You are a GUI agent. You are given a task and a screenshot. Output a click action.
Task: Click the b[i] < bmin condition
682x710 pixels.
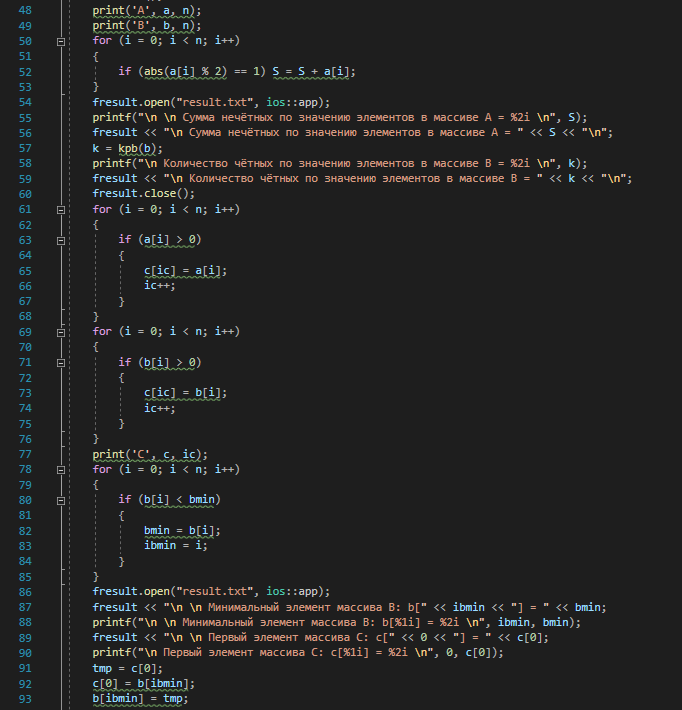tap(179, 500)
